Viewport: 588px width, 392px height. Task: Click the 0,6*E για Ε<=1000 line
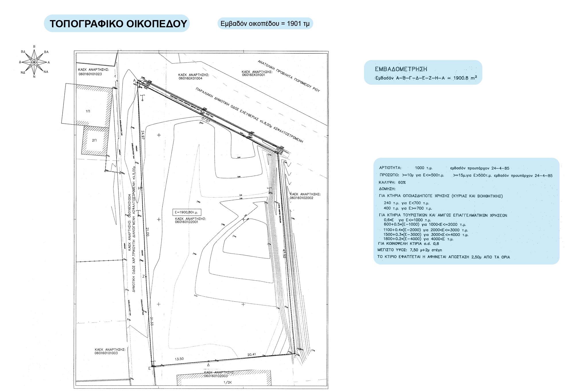tap(407, 220)
